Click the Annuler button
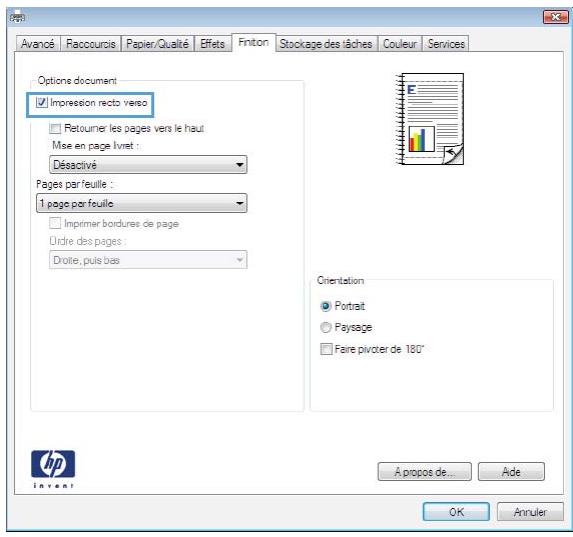Image resolution: width=573 pixels, height=537 pixels. [530, 512]
